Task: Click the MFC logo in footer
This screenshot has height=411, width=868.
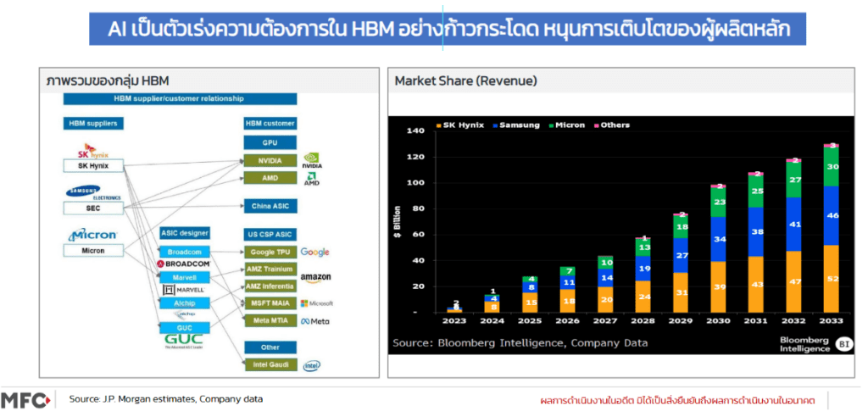Action: pos(27,399)
